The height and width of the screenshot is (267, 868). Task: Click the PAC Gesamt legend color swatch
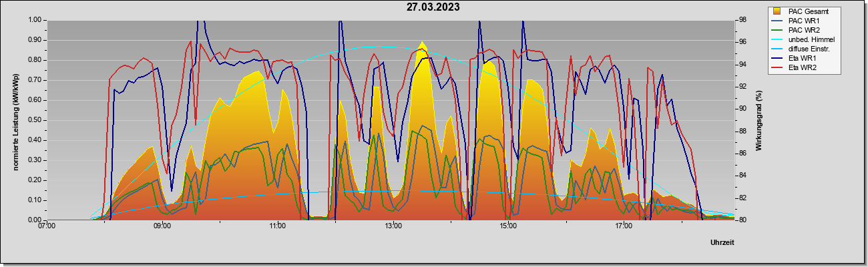coord(777,11)
